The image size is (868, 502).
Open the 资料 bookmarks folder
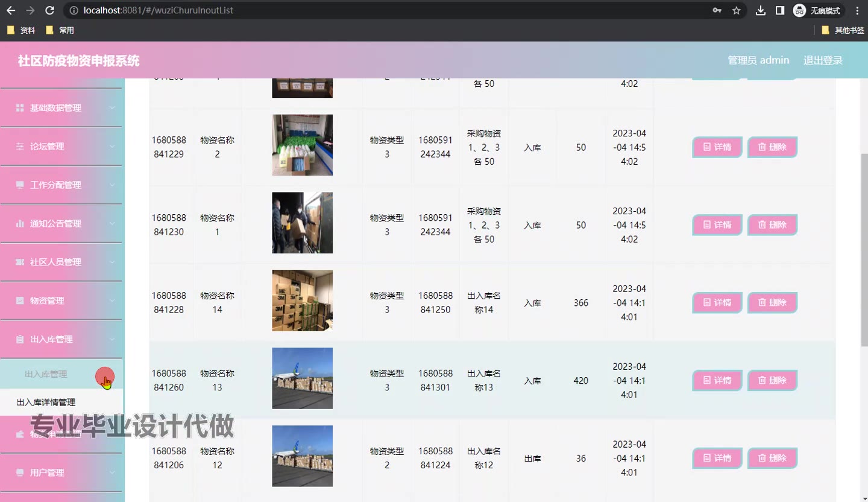pos(21,30)
